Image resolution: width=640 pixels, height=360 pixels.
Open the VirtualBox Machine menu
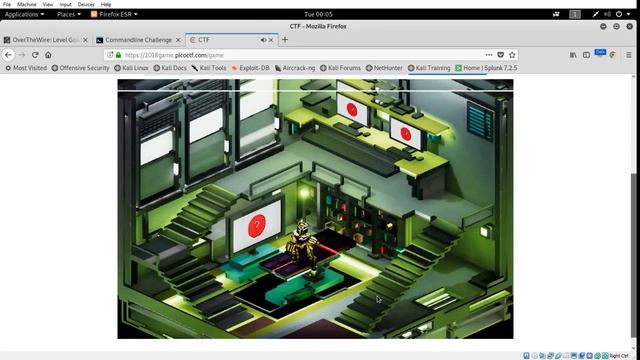27,4
